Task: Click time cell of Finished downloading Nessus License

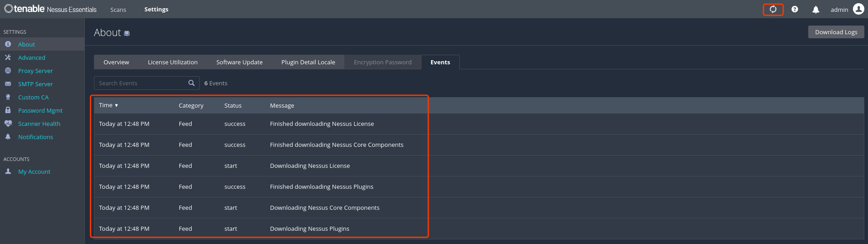Action: (x=124, y=124)
